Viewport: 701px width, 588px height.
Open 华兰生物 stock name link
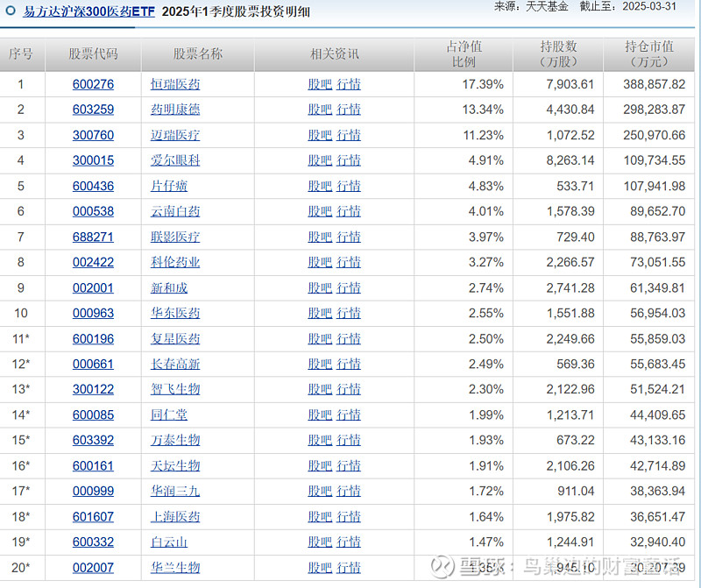coord(175,568)
